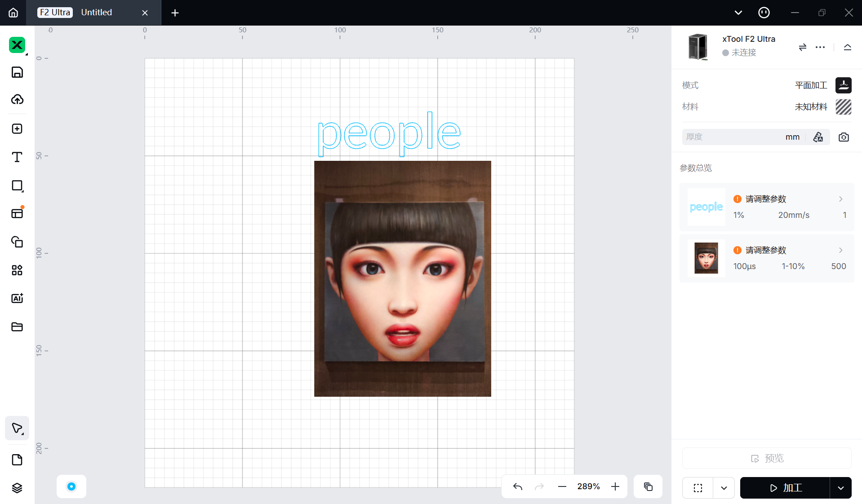
Task: Click the 未知材料 material swatch
Action: click(x=843, y=107)
